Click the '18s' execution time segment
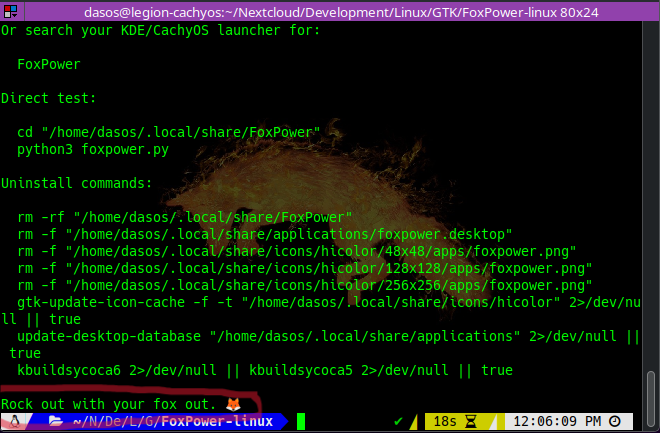 (445, 421)
